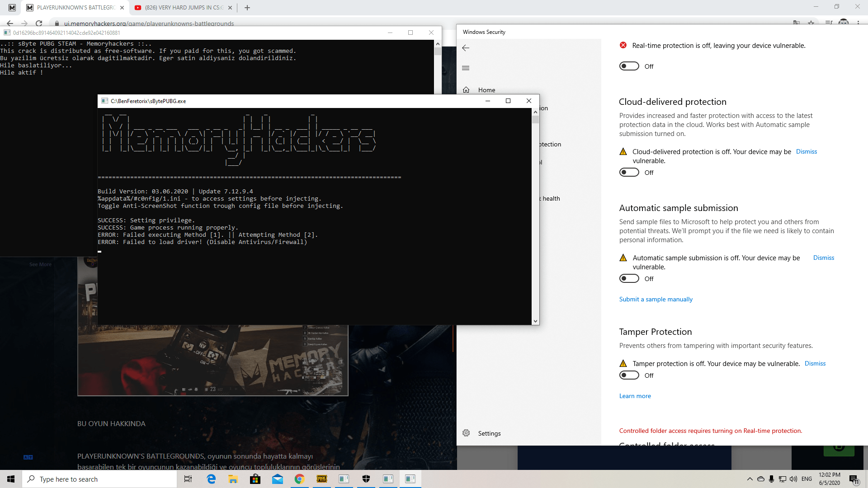
Task: Open the notification action center
Action: coord(854,479)
